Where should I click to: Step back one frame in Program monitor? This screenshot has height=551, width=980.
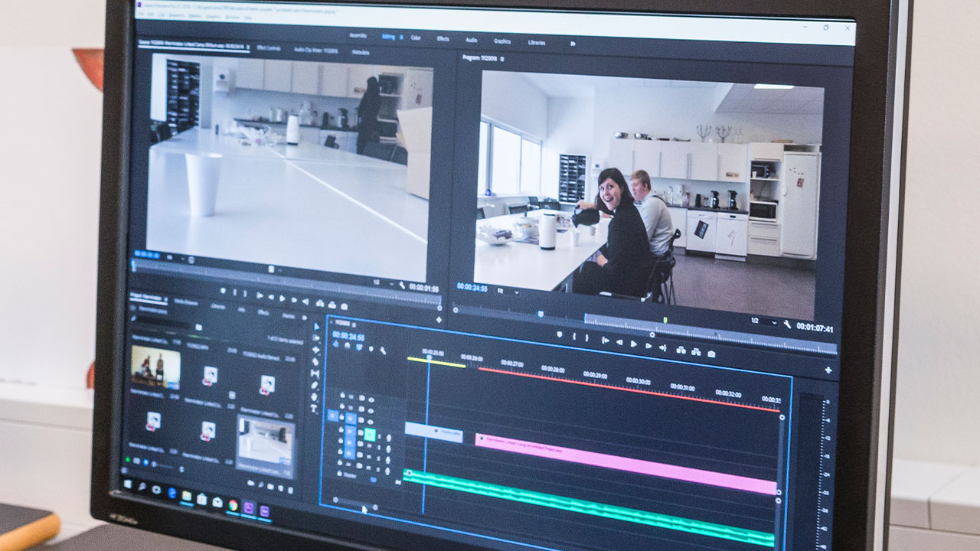click(619, 343)
